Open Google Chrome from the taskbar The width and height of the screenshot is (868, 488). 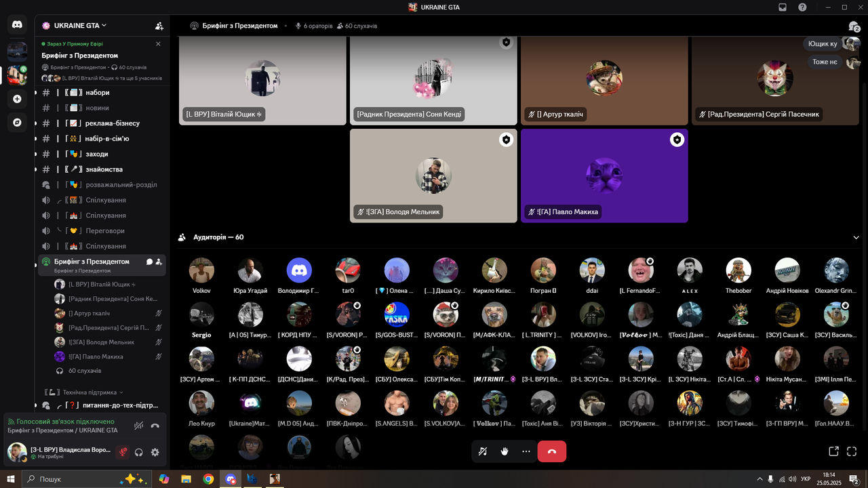click(x=208, y=479)
